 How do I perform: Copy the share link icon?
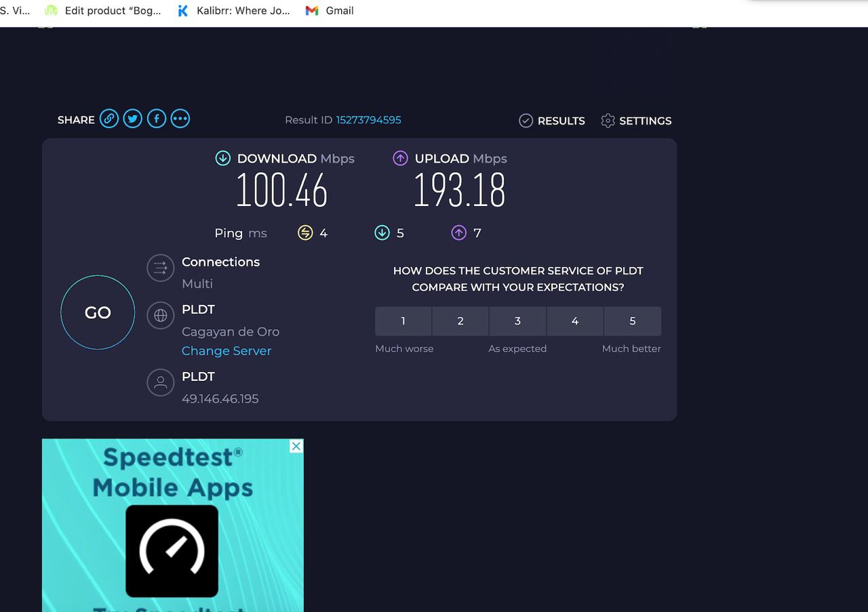pyautogui.click(x=109, y=119)
